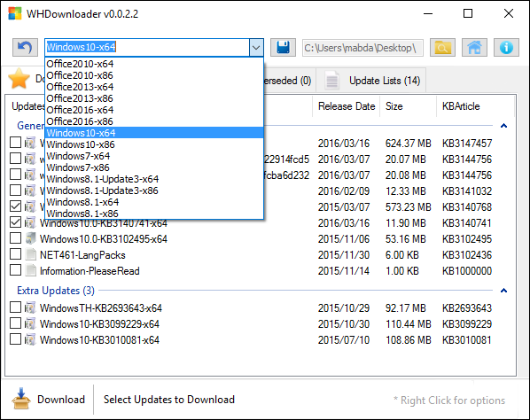This screenshot has width=530, height=420.
Task: Click the Download button label
Action: 61,400
